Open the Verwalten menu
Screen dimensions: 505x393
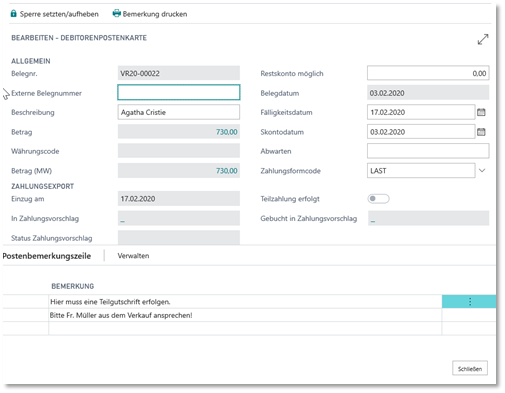point(133,256)
